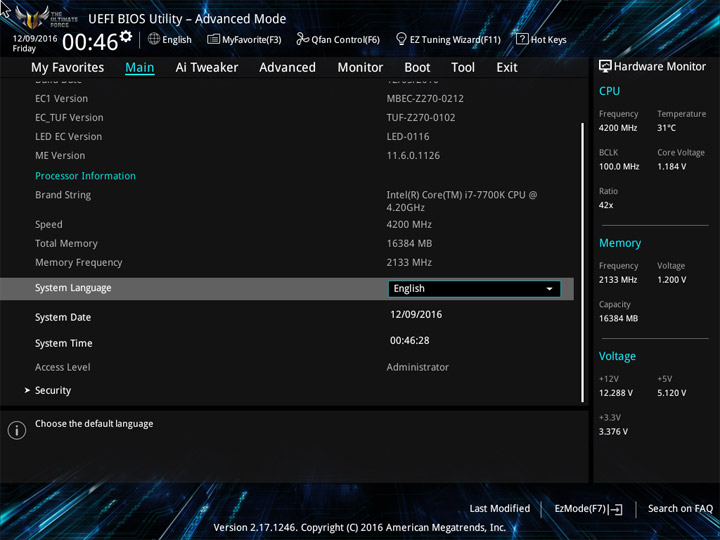The height and width of the screenshot is (540, 720).
Task: Switch to the Ai Tweaker tab
Action: pos(207,68)
